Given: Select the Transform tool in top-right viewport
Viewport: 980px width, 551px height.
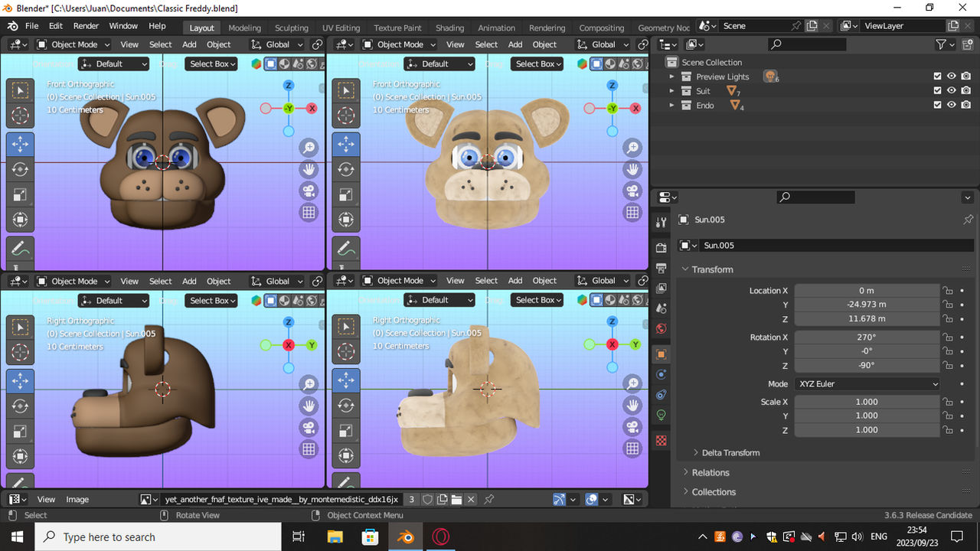Looking at the screenshot, I should click(x=346, y=220).
